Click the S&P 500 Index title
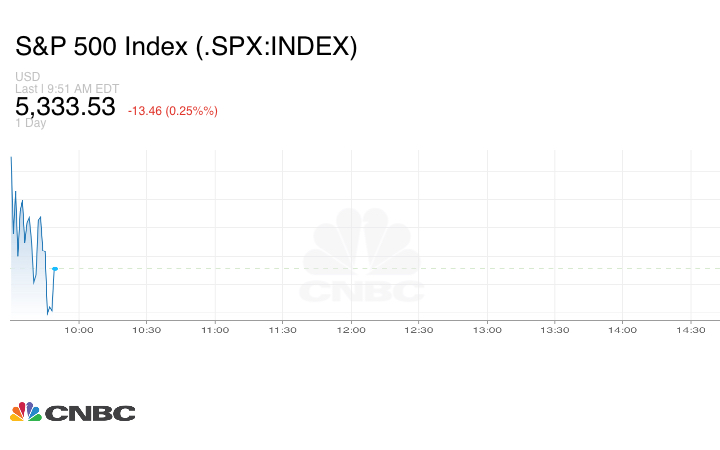 click(186, 47)
